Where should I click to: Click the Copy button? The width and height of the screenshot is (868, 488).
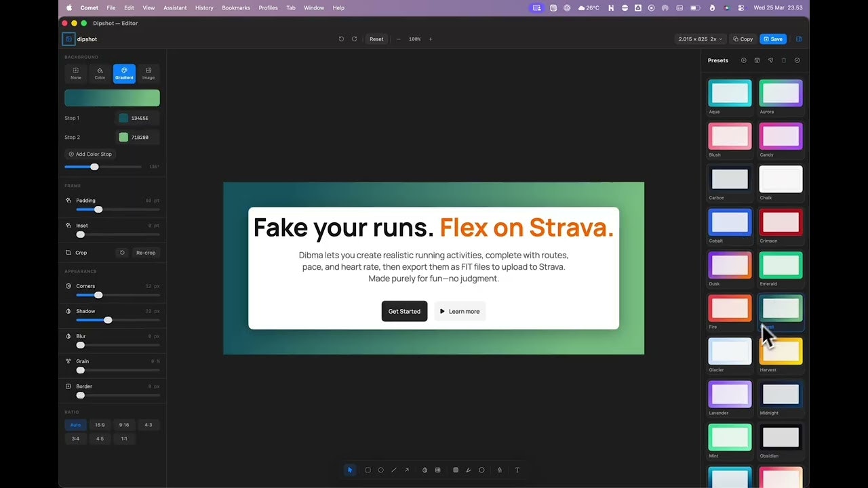pyautogui.click(x=743, y=39)
